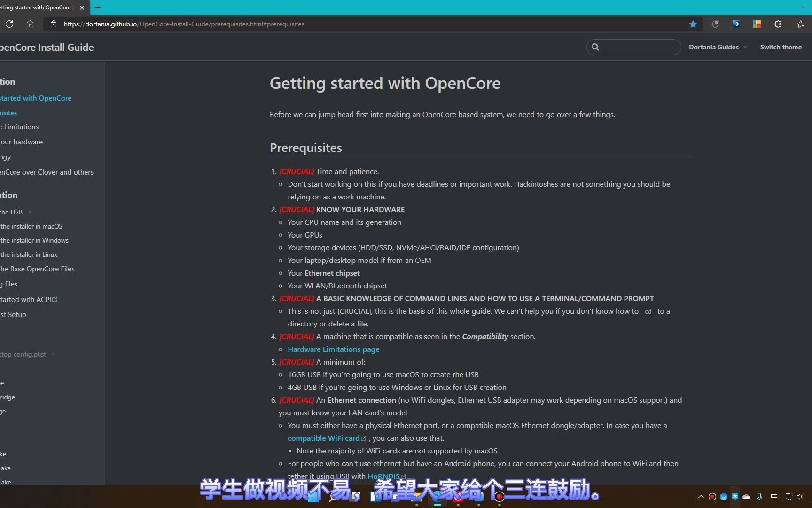
Task: Focus the guide search field
Action: point(634,47)
